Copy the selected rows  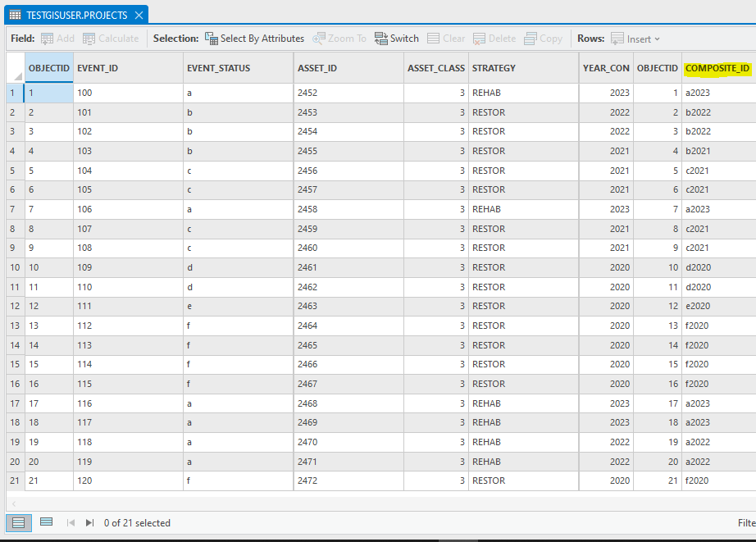pos(542,38)
